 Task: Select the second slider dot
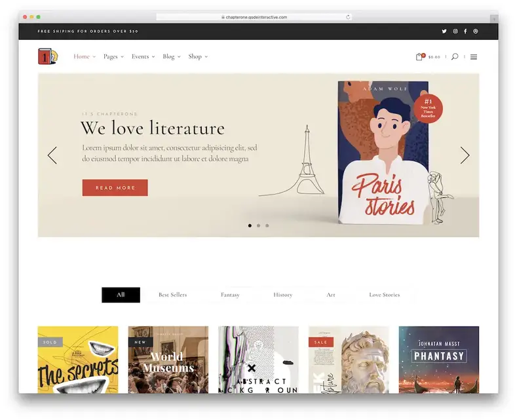pyautogui.click(x=258, y=225)
